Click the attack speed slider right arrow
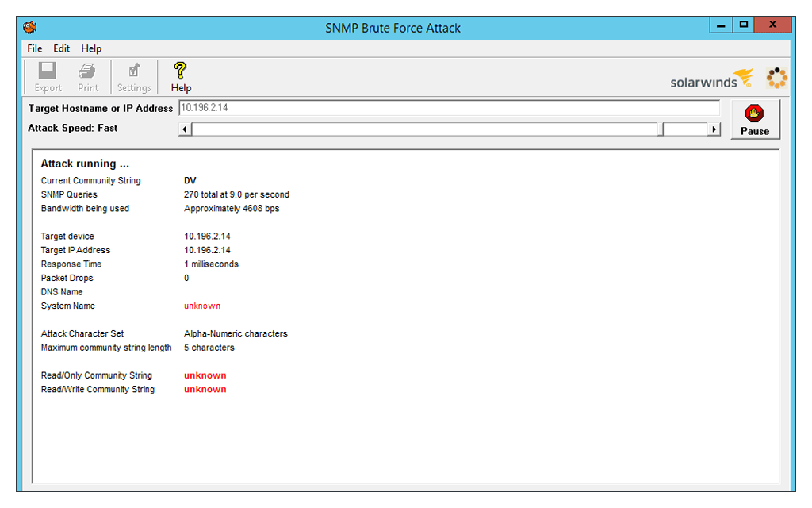This screenshot has height=508, width=812. click(714, 129)
